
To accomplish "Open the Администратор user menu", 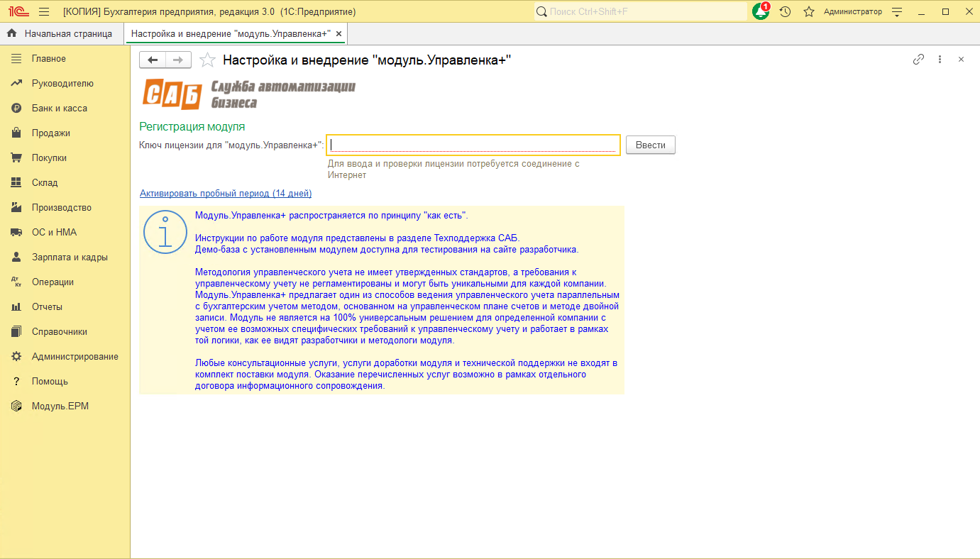I will coord(853,11).
